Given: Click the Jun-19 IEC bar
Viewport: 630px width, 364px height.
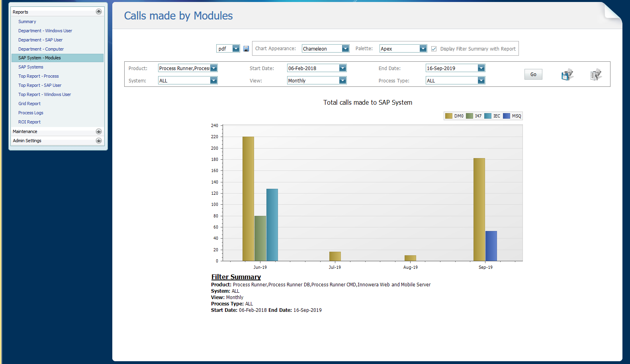Looking at the screenshot, I should tap(272, 225).
